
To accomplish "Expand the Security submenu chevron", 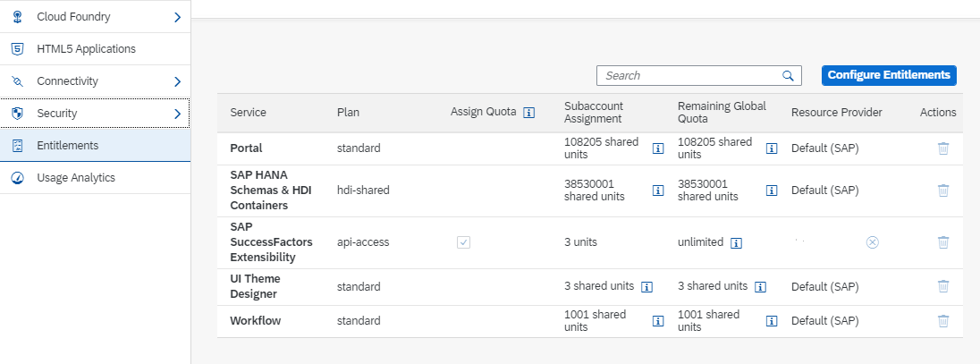I will pyautogui.click(x=178, y=114).
